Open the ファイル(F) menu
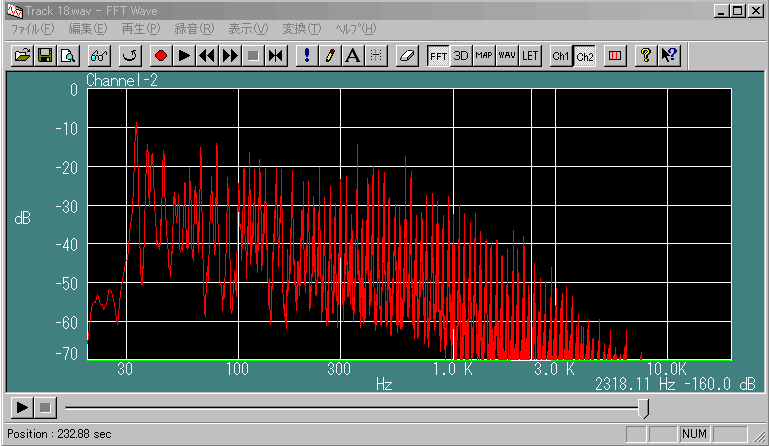Screen dimensions: 769x446 (32, 28)
